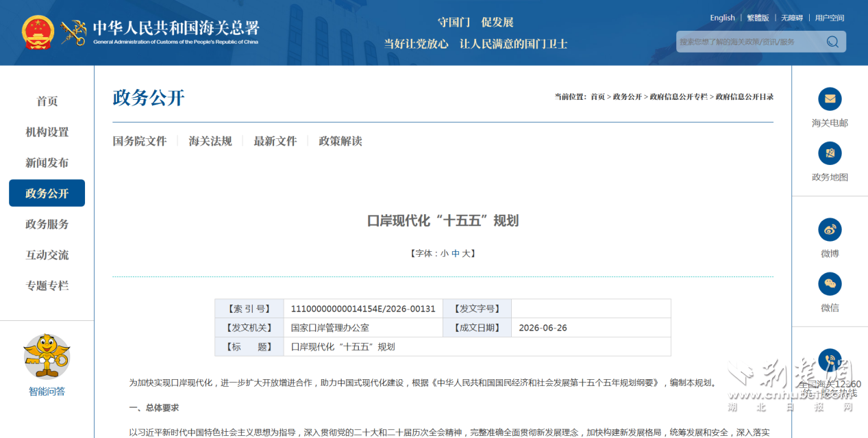Viewport: 868px width, 438px height.
Task: Open 用户空间 user space
Action: pos(830,18)
